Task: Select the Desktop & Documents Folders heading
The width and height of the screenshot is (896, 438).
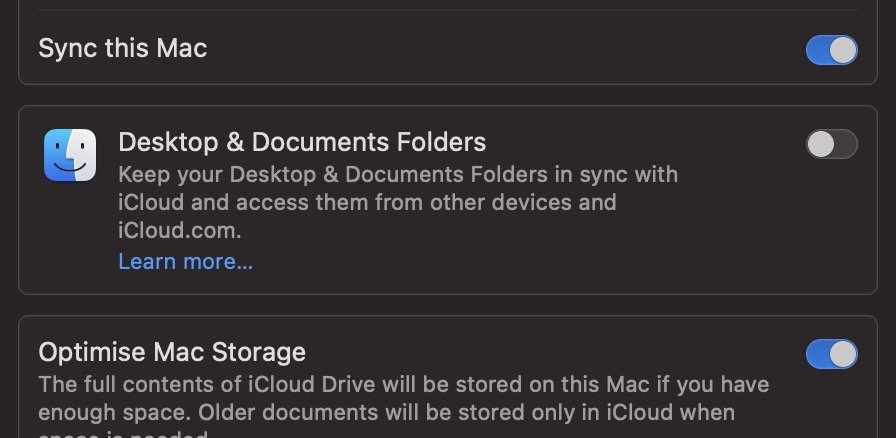Action: pos(302,142)
